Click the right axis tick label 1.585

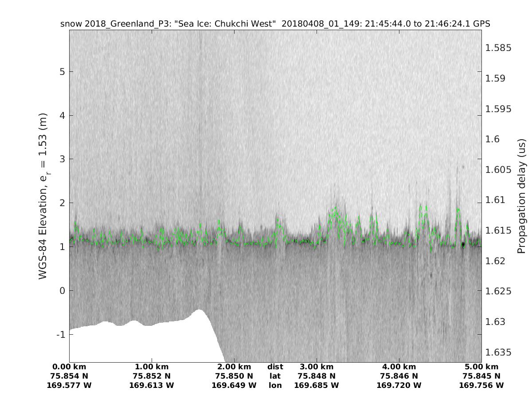pos(499,48)
